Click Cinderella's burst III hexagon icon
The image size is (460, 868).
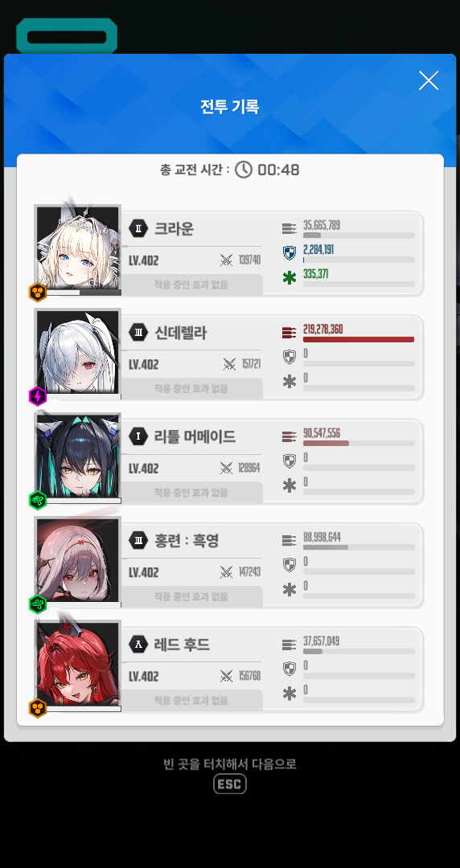coord(138,332)
